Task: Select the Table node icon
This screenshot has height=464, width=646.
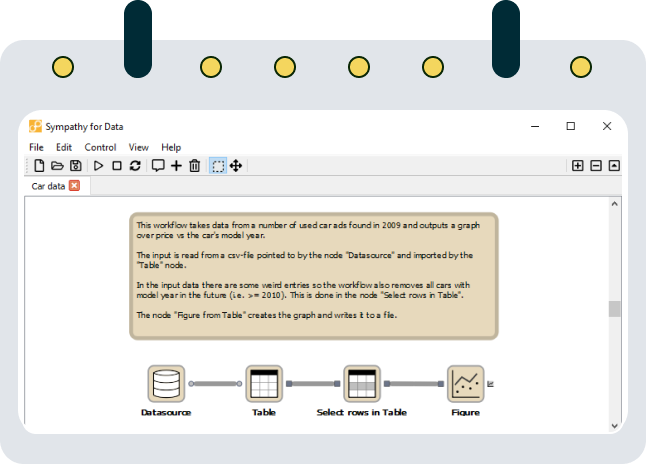Action: pyautogui.click(x=264, y=384)
